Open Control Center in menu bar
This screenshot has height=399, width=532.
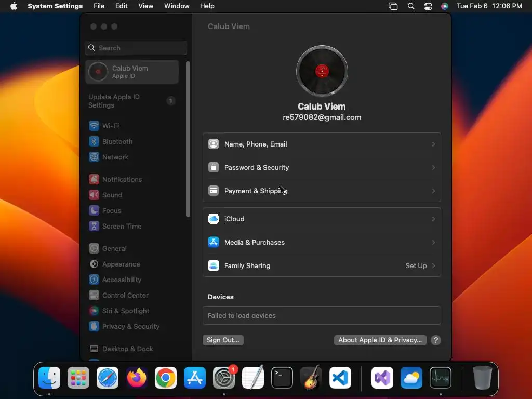coord(428,6)
